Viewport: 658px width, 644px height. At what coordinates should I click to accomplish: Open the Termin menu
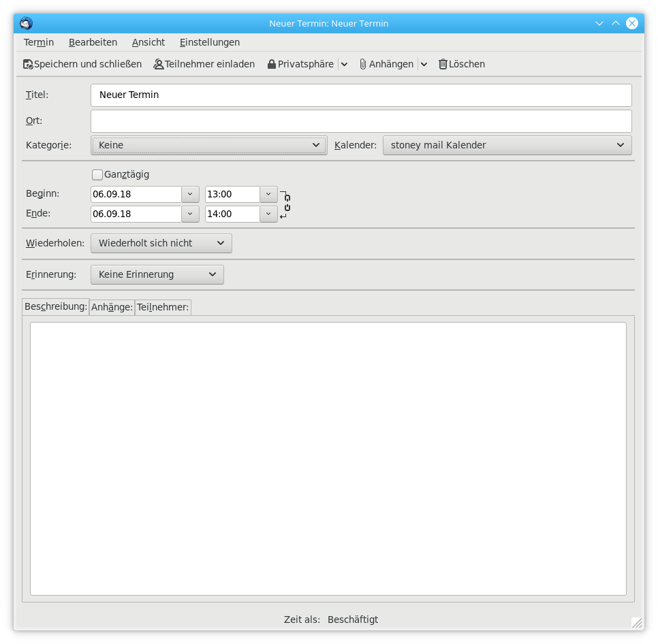point(39,42)
